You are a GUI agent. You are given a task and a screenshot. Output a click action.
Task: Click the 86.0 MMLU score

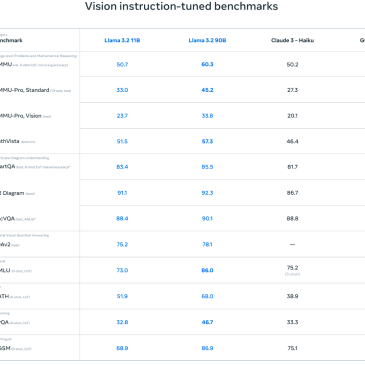[x=207, y=270]
